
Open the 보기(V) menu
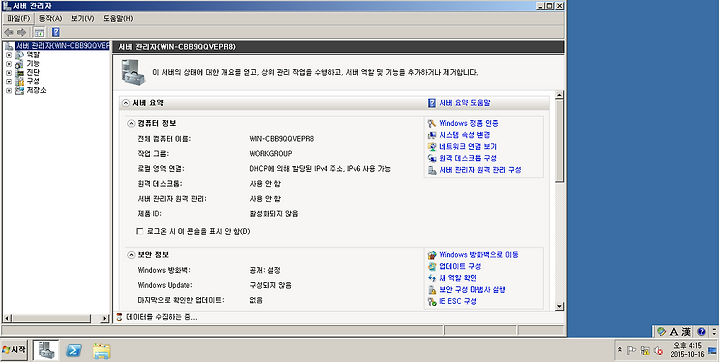pos(83,18)
